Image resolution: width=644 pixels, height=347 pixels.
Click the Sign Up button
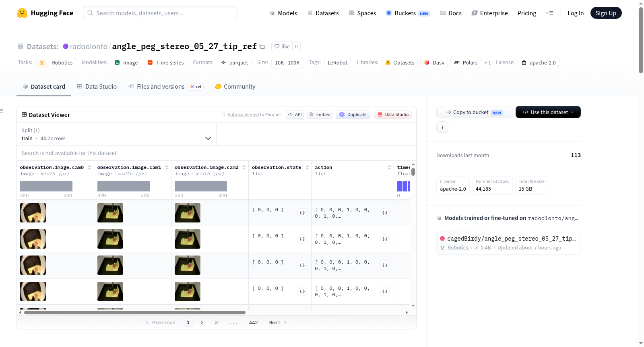[606, 13]
